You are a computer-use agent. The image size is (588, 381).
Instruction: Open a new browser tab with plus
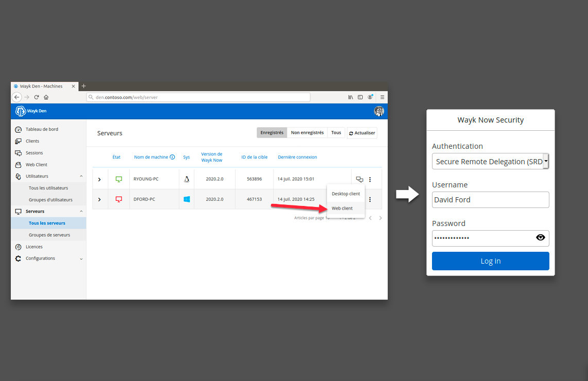click(x=83, y=86)
